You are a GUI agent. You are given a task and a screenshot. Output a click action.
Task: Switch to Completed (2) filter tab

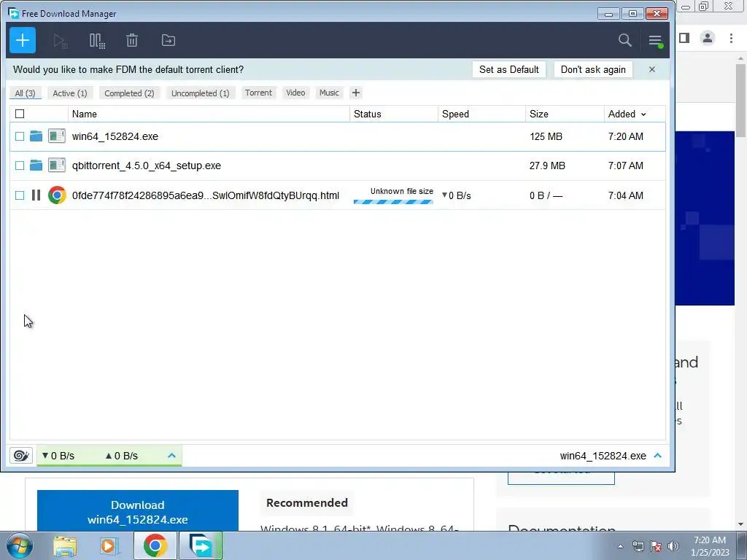pos(130,93)
